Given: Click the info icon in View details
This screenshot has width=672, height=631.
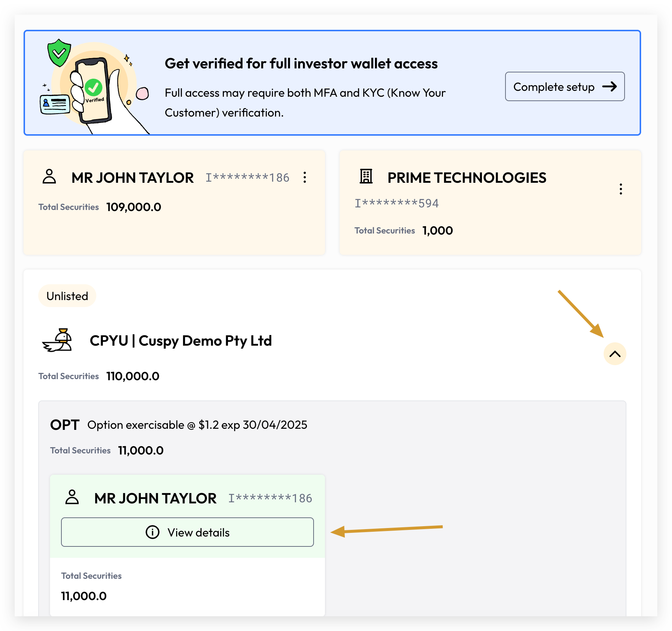Looking at the screenshot, I should pyautogui.click(x=153, y=532).
